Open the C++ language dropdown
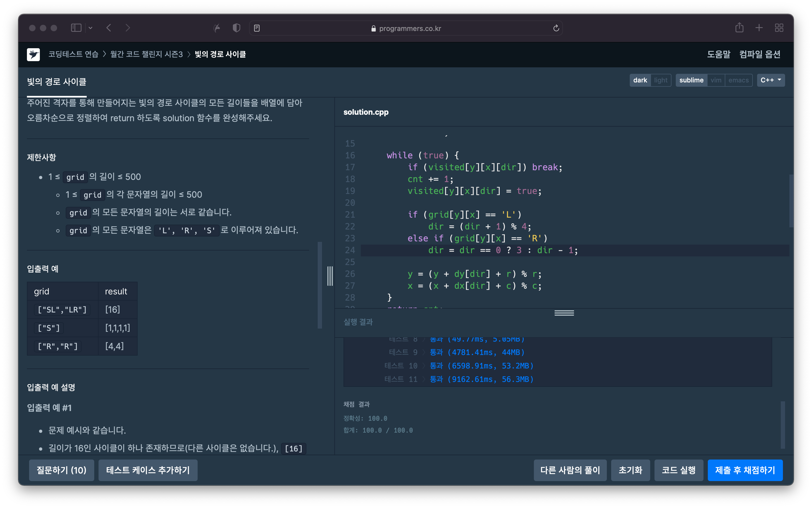The height and width of the screenshot is (508, 812). coord(771,80)
